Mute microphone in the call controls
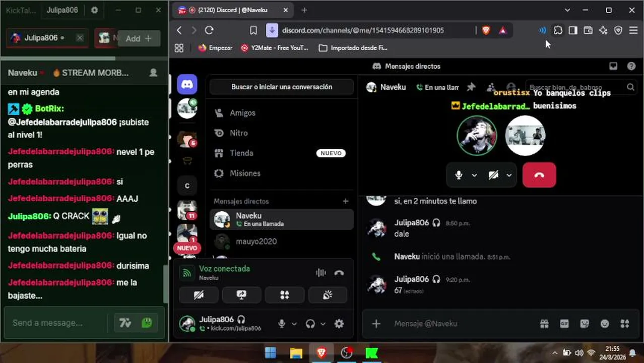 (x=459, y=175)
